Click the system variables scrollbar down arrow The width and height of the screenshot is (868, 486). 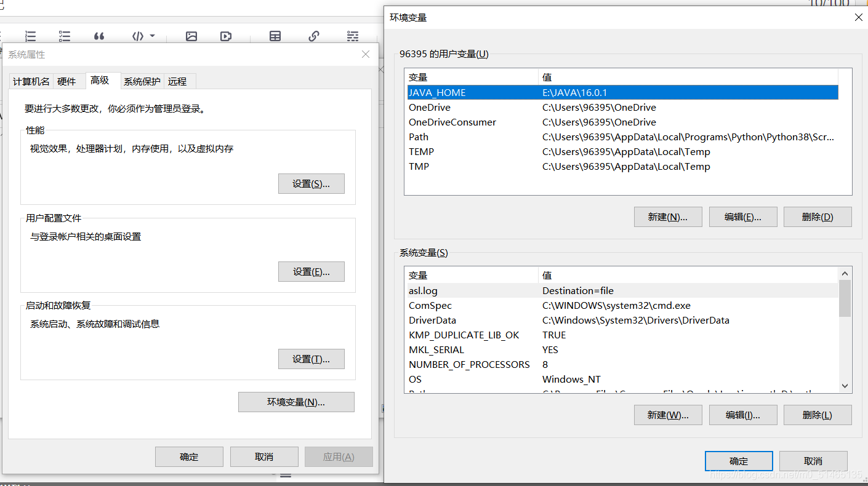pos(845,386)
